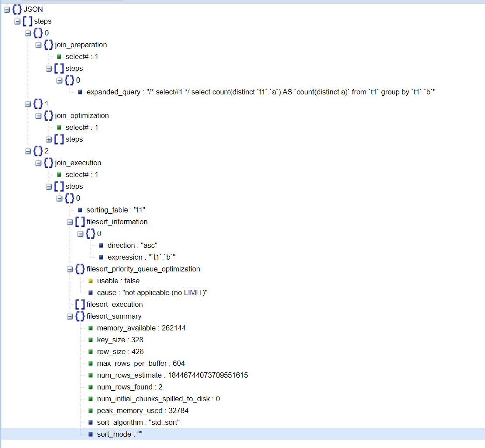Select the num_rows_estimate row

(173, 375)
